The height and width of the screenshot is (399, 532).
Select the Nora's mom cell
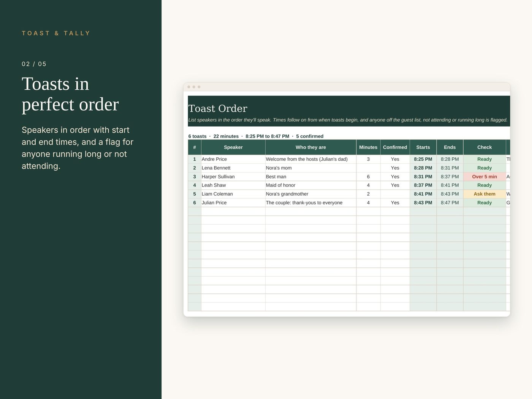pyautogui.click(x=310, y=168)
